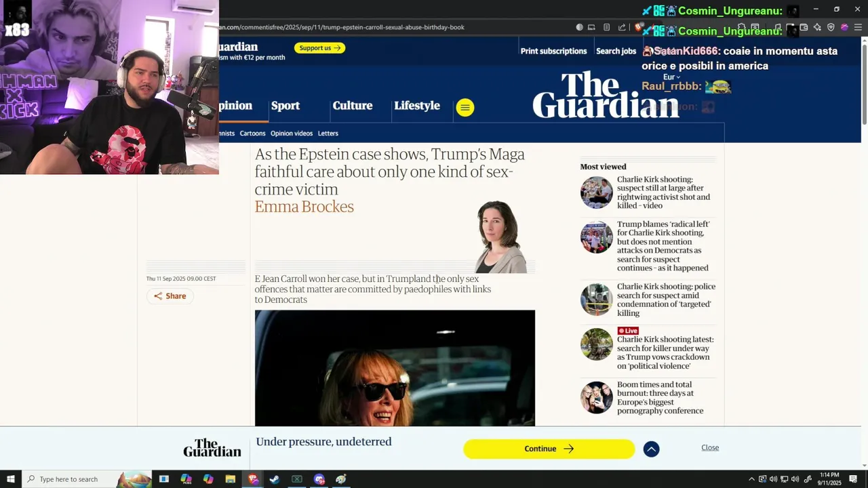Open Print subscriptions link

click(553, 51)
